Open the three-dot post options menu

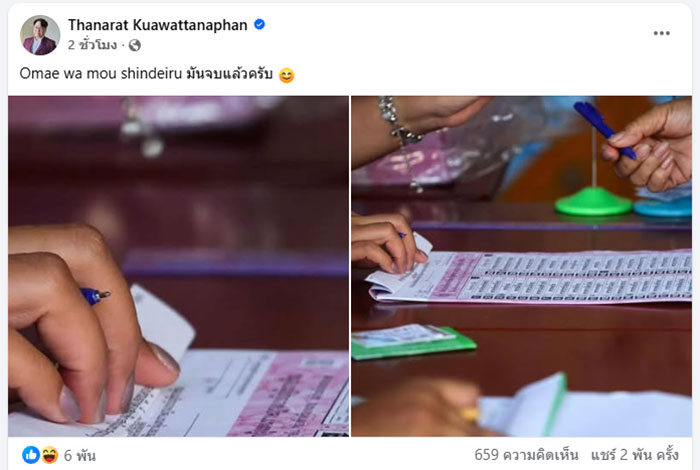point(661,33)
